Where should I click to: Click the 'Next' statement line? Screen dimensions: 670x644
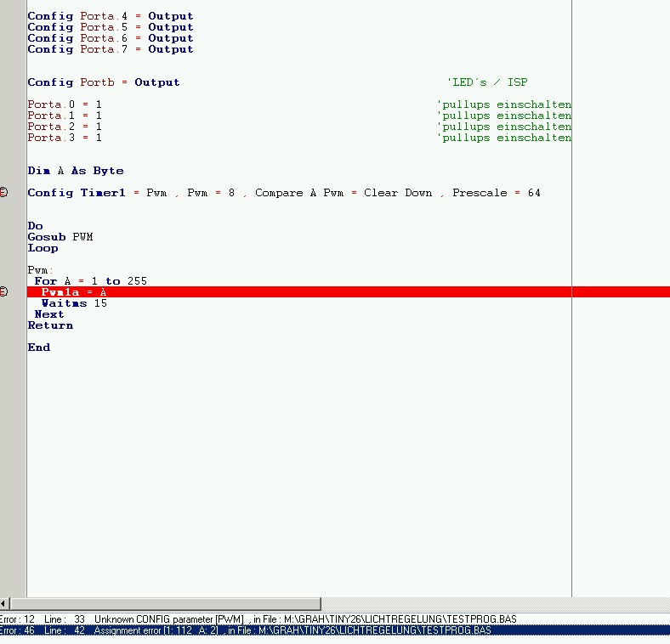pos(49,314)
